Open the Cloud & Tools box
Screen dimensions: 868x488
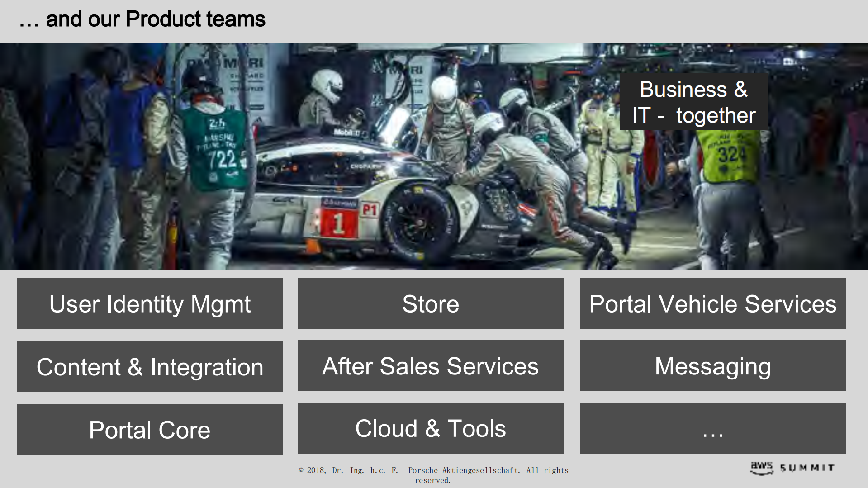click(x=430, y=428)
